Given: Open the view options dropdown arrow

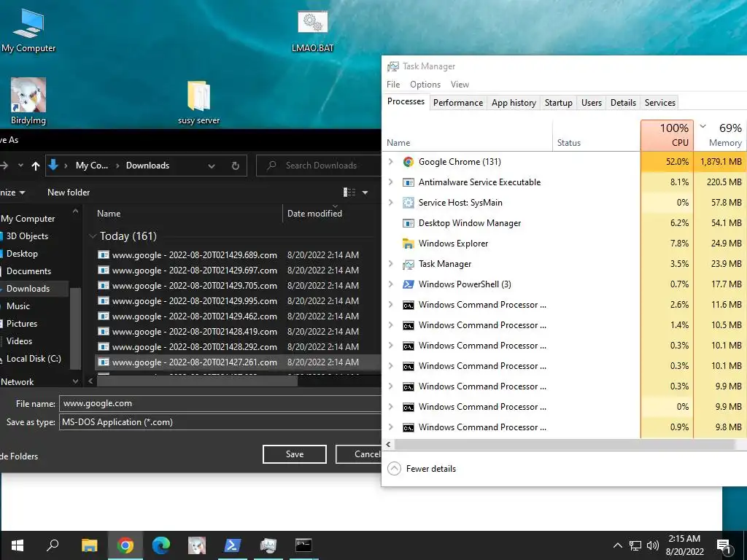Looking at the screenshot, I should click(365, 192).
